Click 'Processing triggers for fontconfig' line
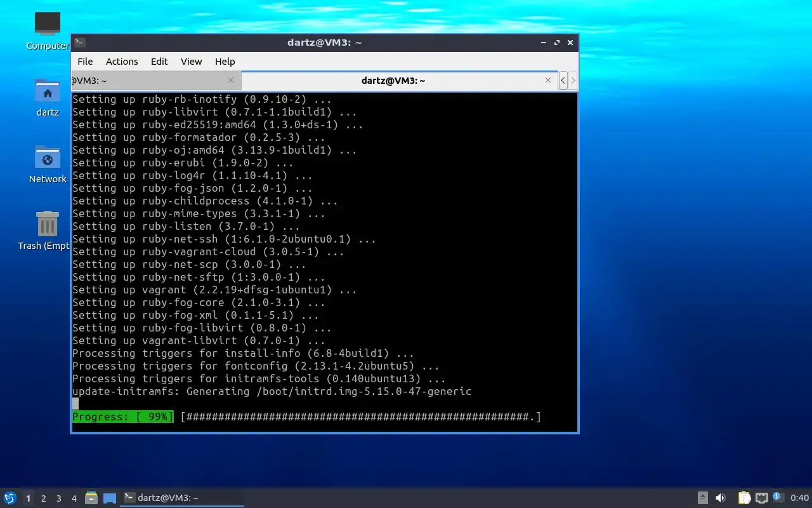 point(256,366)
